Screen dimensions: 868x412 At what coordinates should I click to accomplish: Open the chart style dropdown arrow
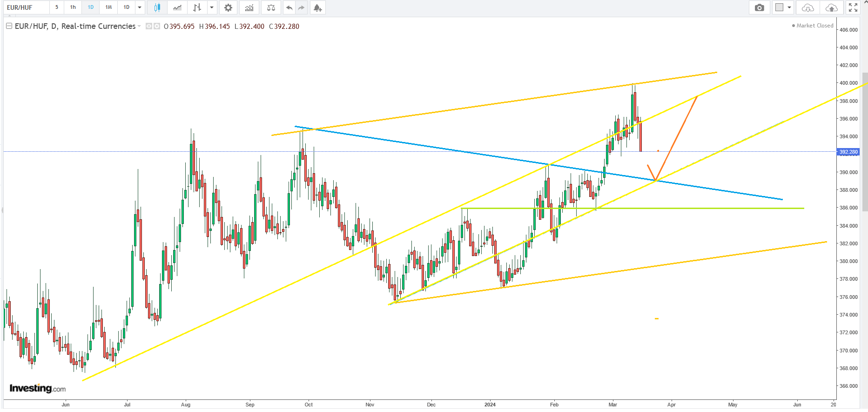pos(212,7)
